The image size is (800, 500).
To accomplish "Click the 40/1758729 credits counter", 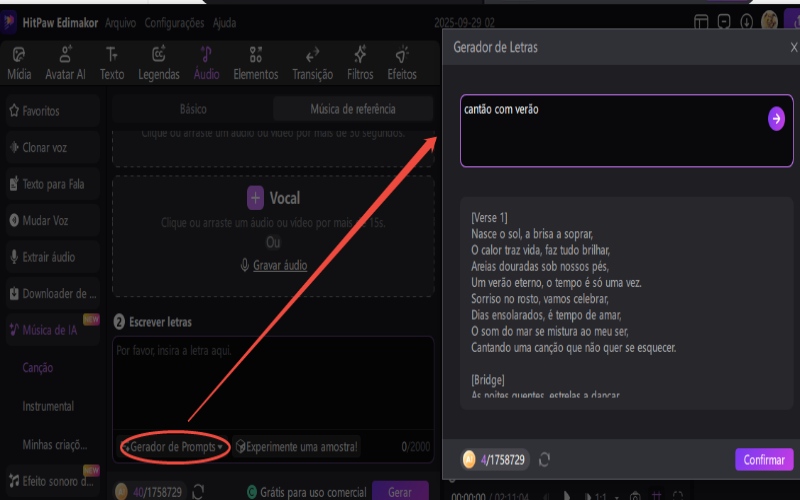I will [157, 492].
